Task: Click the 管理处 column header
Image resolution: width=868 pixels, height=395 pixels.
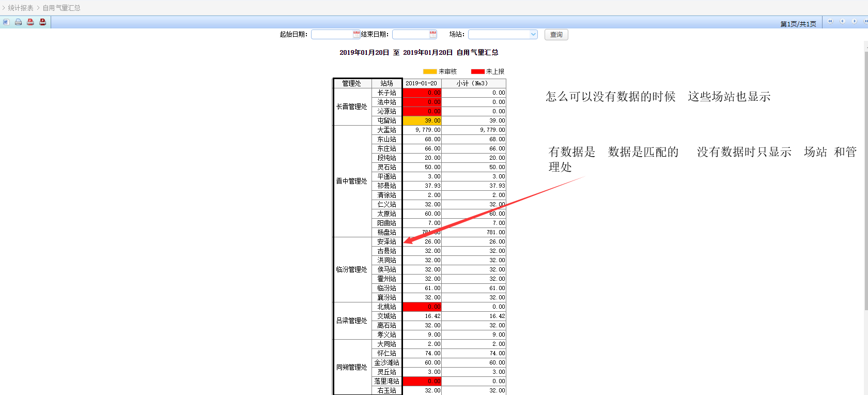Action: pos(352,83)
